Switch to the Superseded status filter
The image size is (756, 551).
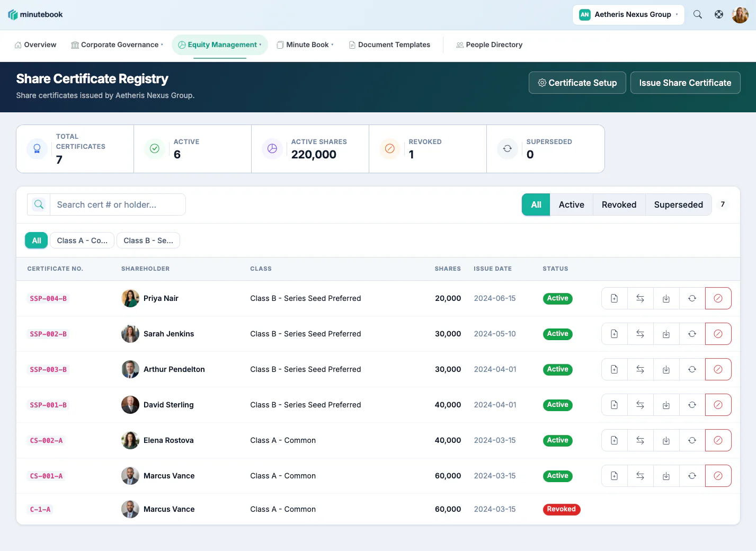click(x=678, y=205)
